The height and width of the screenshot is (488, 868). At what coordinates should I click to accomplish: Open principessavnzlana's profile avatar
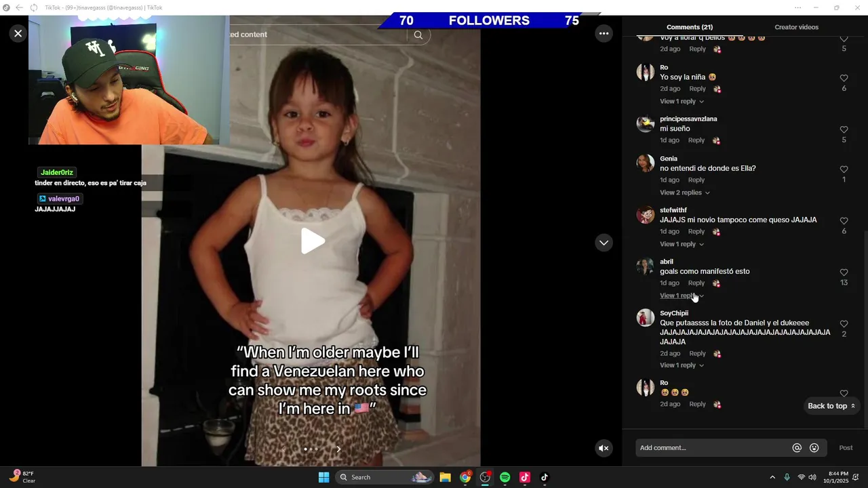(x=645, y=124)
